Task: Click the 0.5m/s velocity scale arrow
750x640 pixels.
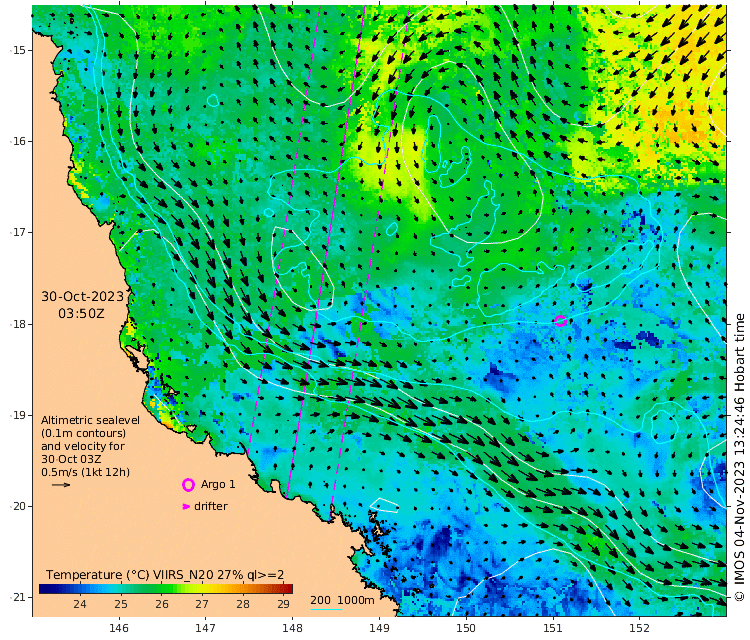Action: [x=61, y=485]
